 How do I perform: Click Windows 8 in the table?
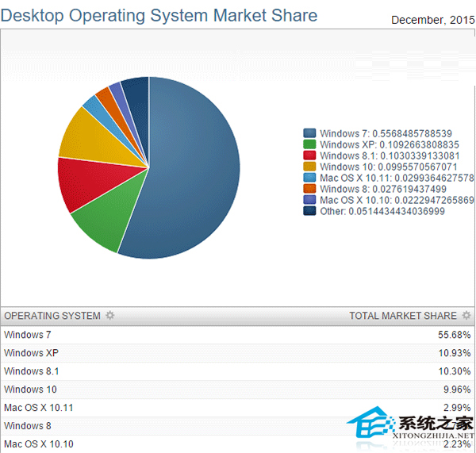click(x=27, y=426)
